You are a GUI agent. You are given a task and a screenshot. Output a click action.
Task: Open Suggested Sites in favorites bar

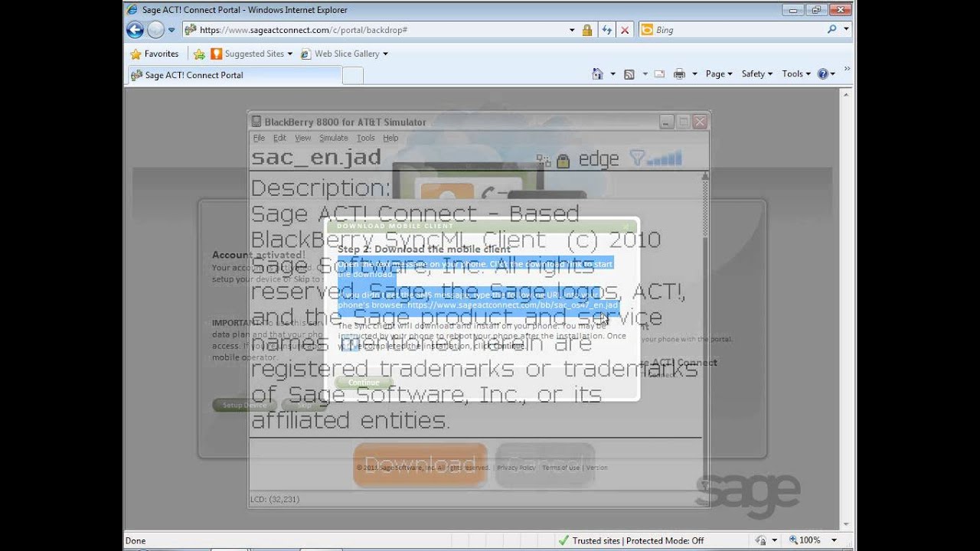click(x=251, y=54)
